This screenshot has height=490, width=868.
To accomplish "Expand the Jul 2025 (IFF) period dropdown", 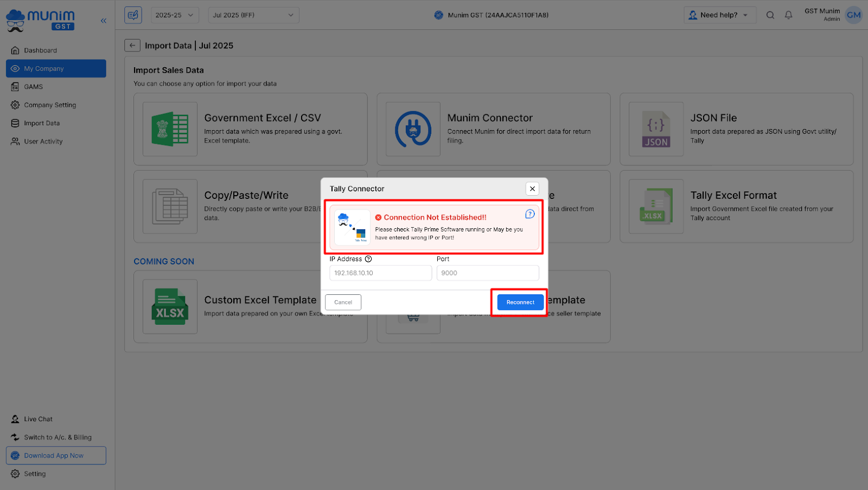I will click(253, 15).
